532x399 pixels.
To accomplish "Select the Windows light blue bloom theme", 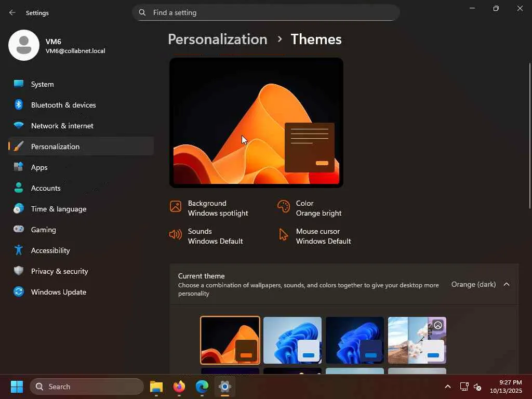I will [x=292, y=340].
